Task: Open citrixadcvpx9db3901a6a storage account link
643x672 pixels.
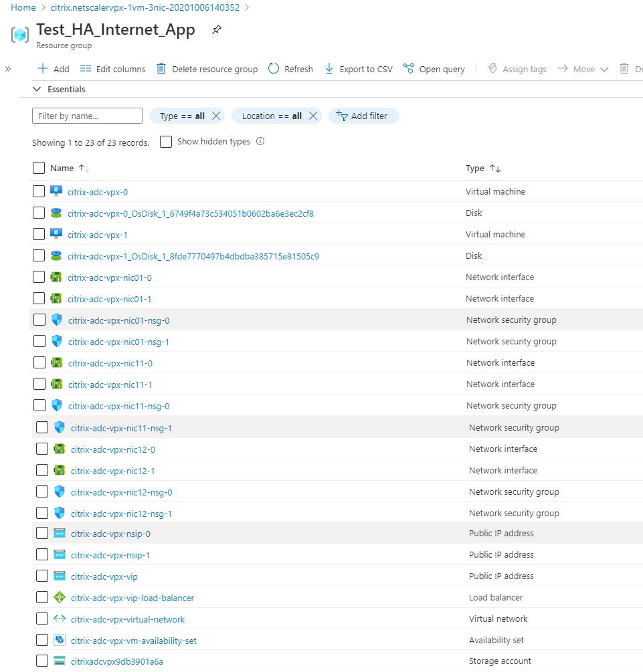Action: point(117,662)
